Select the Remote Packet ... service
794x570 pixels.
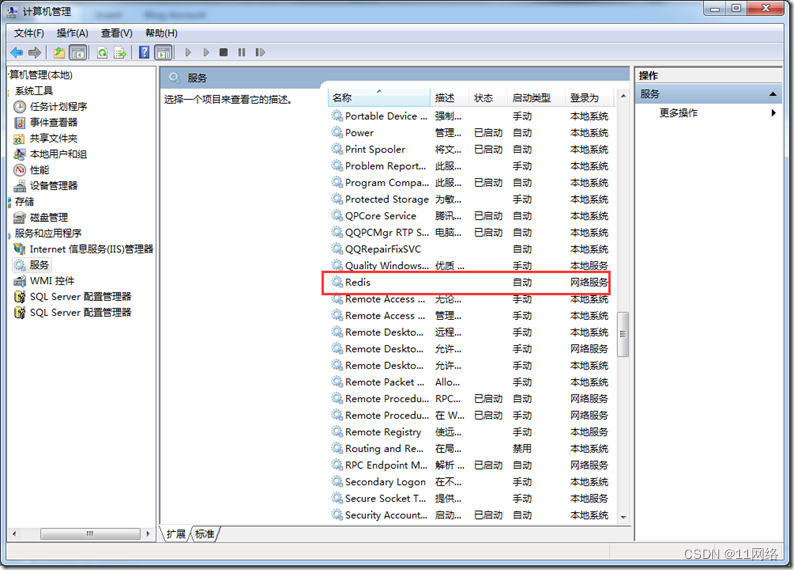tap(471, 382)
